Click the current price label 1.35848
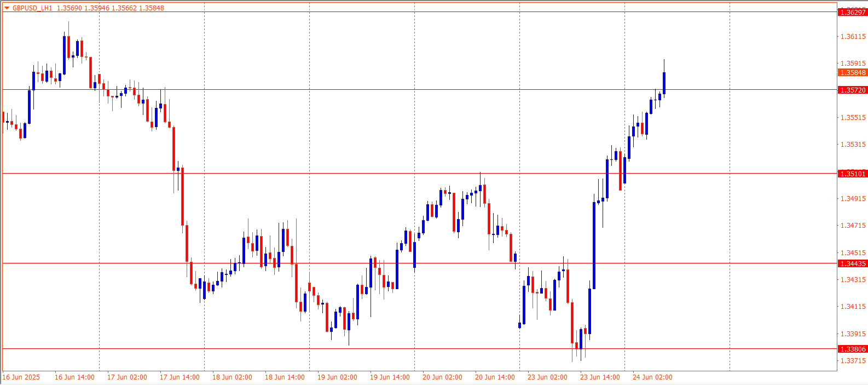This screenshot has height=385, width=868. coord(853,72)
